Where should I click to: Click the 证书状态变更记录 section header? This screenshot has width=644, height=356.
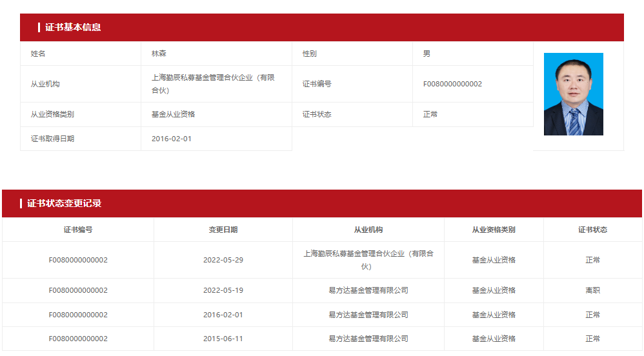click(x=65, y=203)
